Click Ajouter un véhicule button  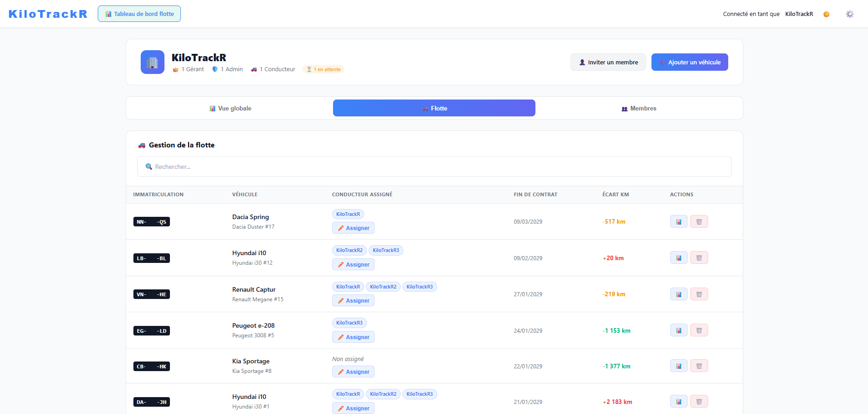pos(690,62)
